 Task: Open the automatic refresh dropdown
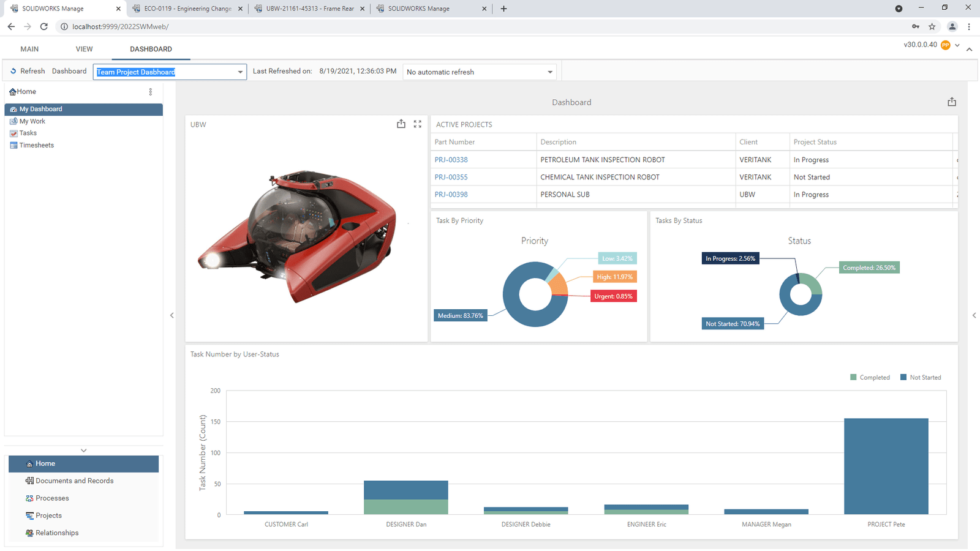549,72
